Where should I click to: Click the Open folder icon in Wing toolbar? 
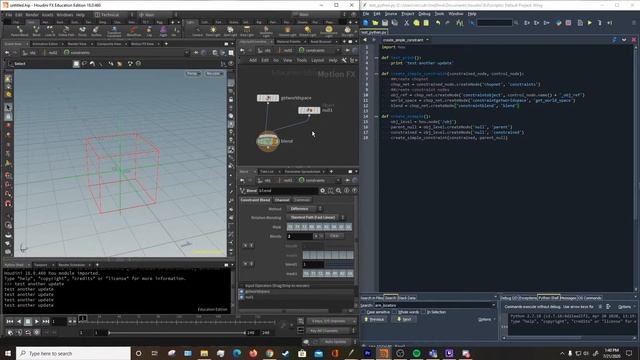click(x=375, y=23)
